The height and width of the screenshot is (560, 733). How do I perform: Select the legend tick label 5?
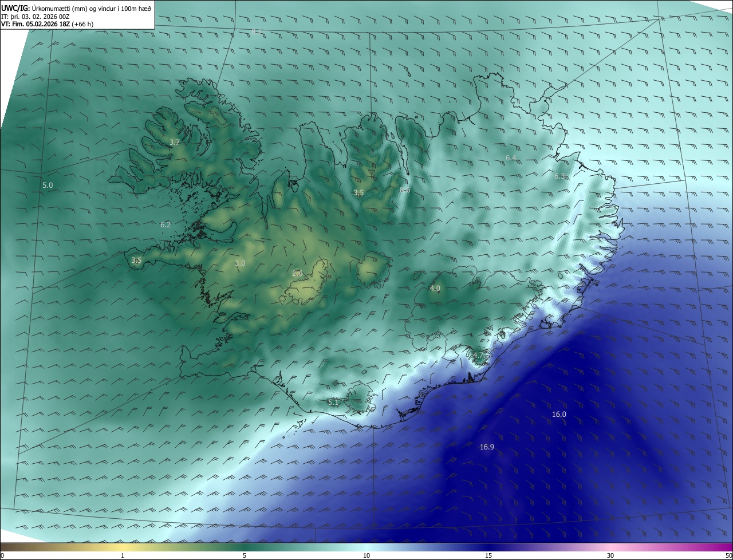tap(245, 555)
